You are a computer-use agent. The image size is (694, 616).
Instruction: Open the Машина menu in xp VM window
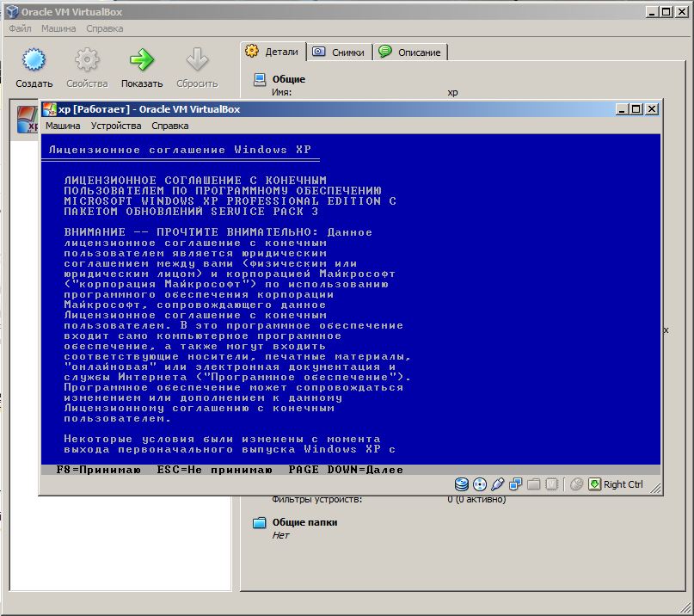point(63,126)
